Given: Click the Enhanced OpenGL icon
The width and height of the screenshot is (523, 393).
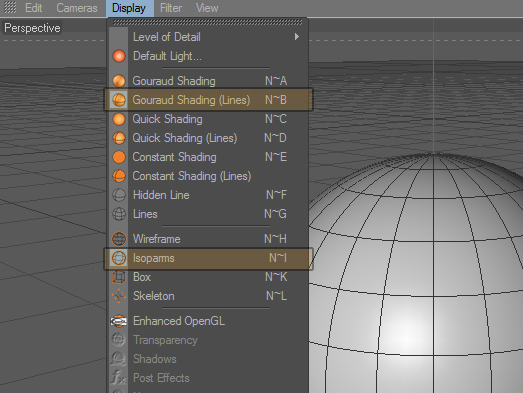Looking at the screenshot, I should tap(119, 321).
